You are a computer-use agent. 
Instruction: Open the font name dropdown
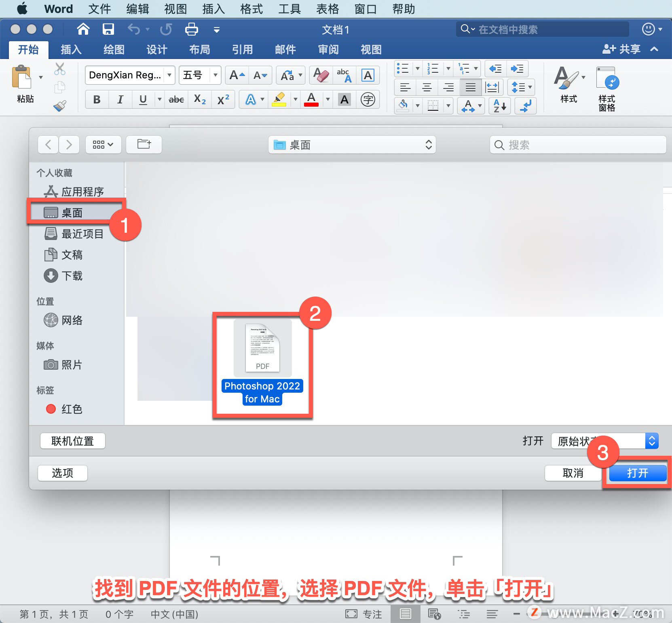pyautogui.click(x=170, y=75)
